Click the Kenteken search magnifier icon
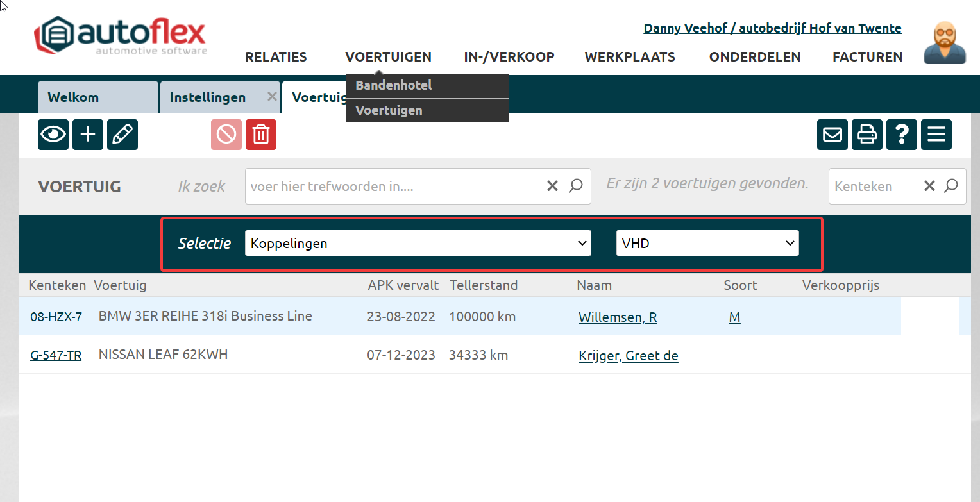This screenshot has width=980, height=502. click(951, 186)
